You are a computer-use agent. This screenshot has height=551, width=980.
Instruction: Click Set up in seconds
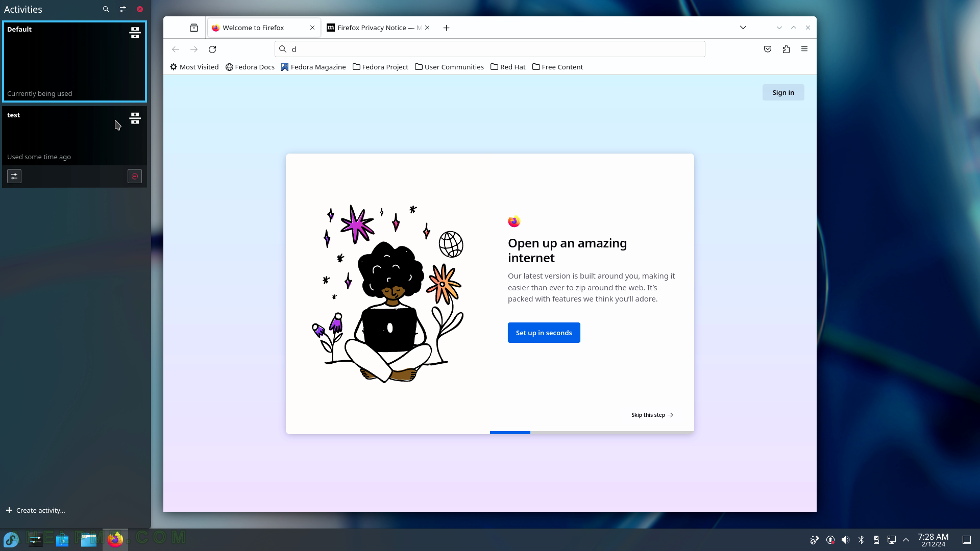pos(544,333)
